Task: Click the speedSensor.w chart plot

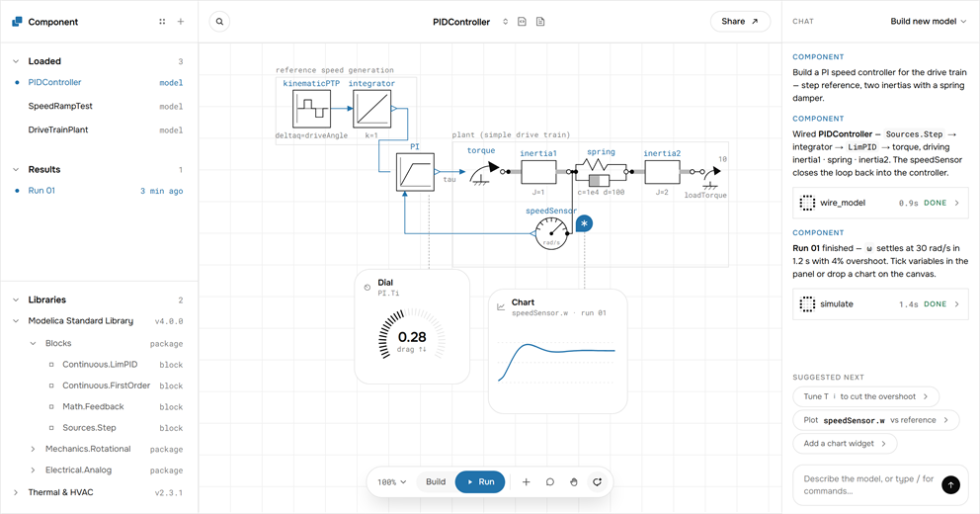Action: tap(556, 362)
